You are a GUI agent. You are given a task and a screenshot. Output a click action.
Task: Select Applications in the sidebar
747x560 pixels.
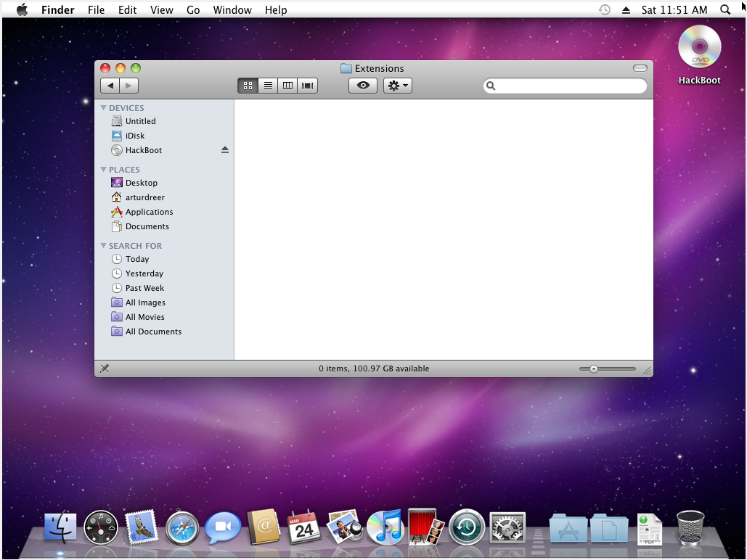point(149,212)
